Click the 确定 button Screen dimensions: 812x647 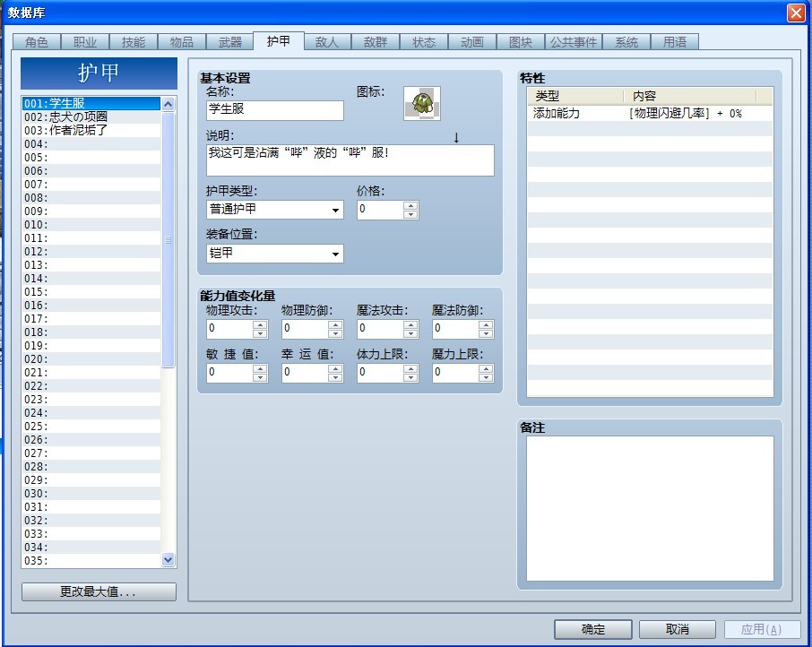point(593,629)
